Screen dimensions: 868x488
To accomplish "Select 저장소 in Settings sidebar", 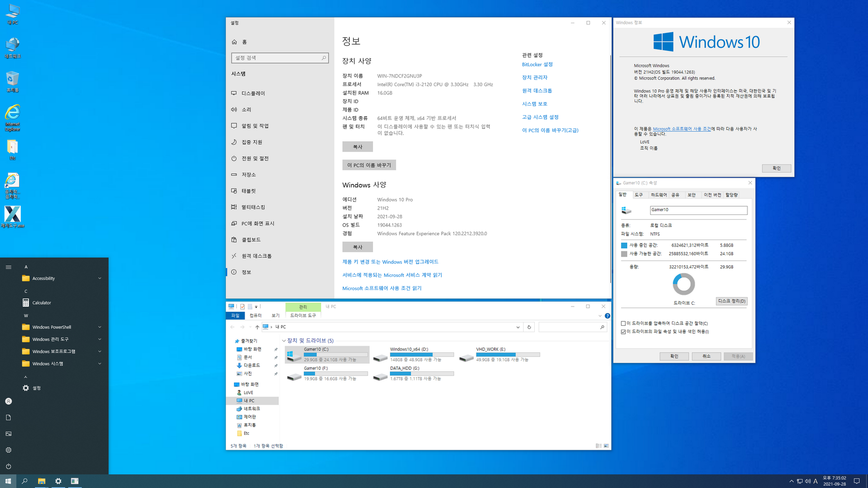I will 248,175.
